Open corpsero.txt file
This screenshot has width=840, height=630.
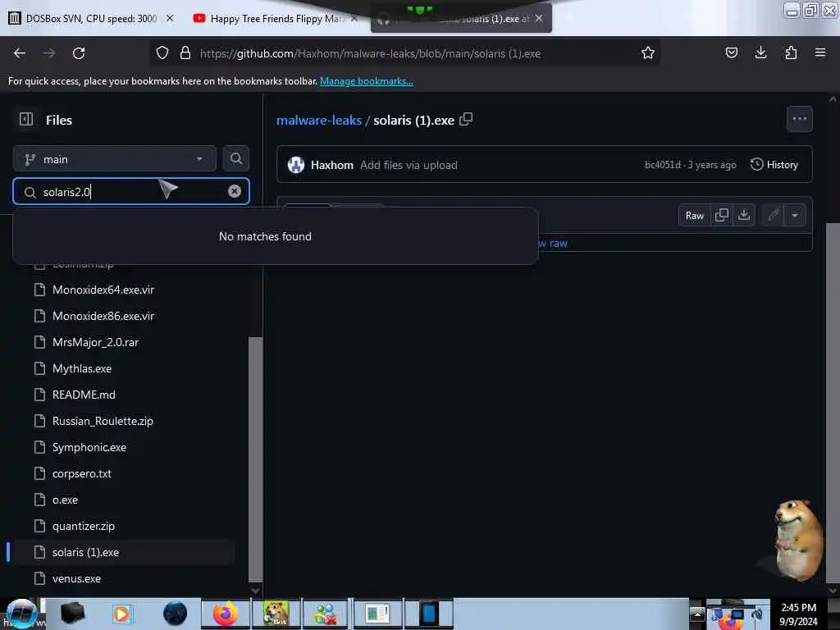(x=81, y=473)
